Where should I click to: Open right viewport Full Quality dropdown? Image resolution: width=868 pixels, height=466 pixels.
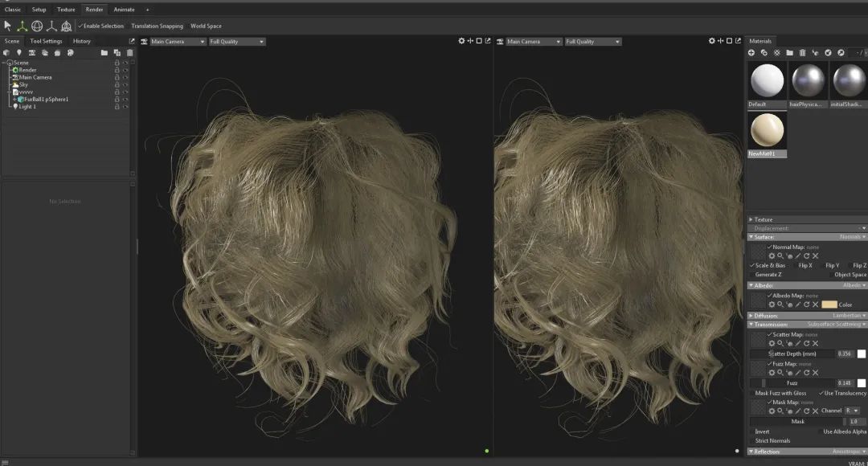(x=593, y=42)
